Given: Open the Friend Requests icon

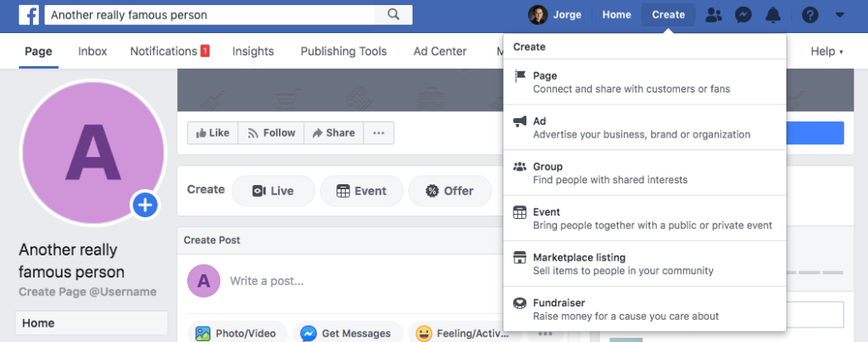Looking at the screenshot, I should pos(714,15).
